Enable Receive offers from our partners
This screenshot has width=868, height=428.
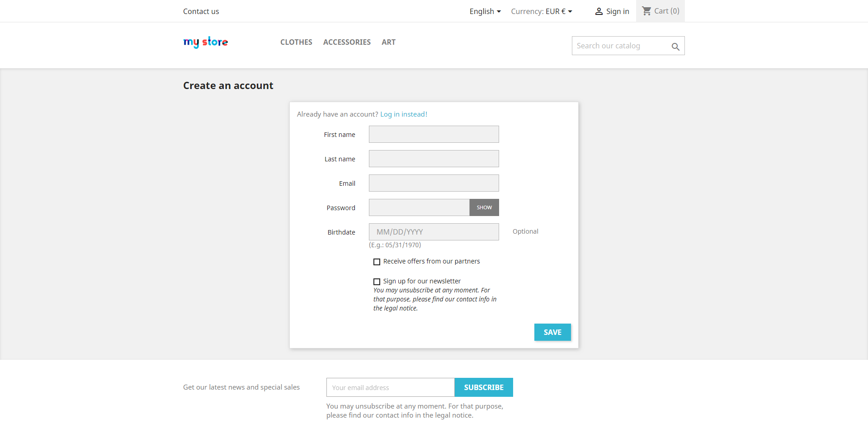coord(377,262)
